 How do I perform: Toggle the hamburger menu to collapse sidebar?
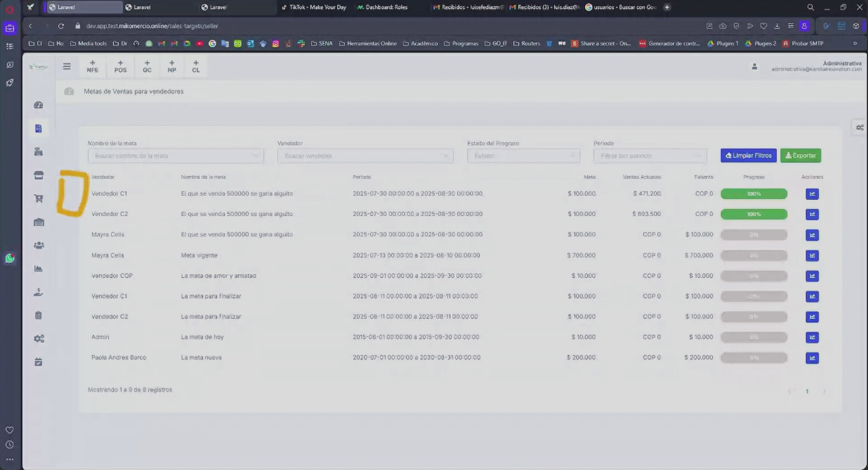(67, 67)
